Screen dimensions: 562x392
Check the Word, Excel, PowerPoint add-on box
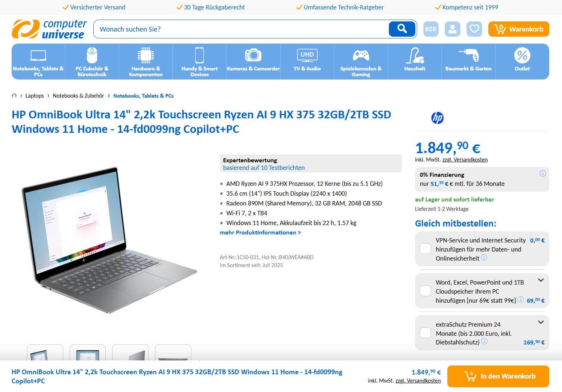coord(425,291)
